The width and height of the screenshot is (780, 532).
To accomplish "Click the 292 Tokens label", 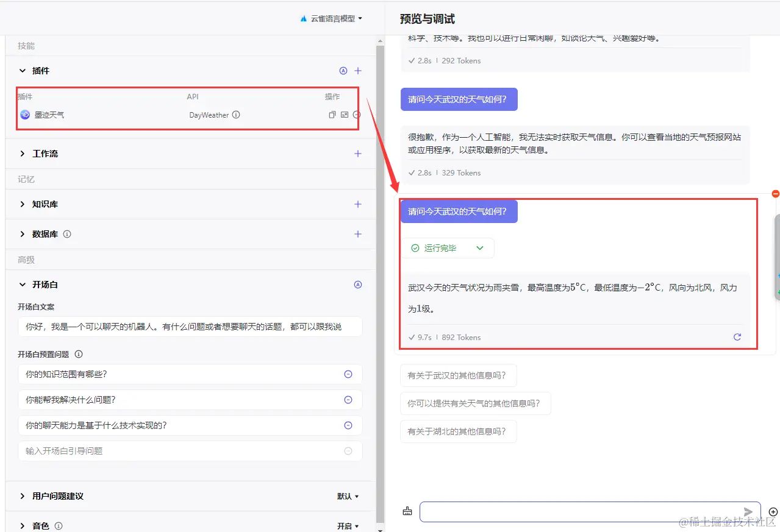I will [x=461, y=60].
